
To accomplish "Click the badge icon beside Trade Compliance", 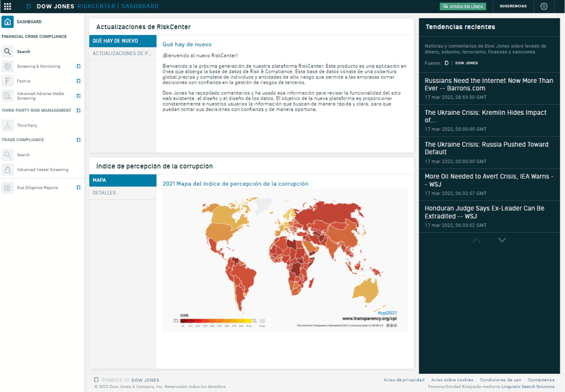I will [79, 140].
